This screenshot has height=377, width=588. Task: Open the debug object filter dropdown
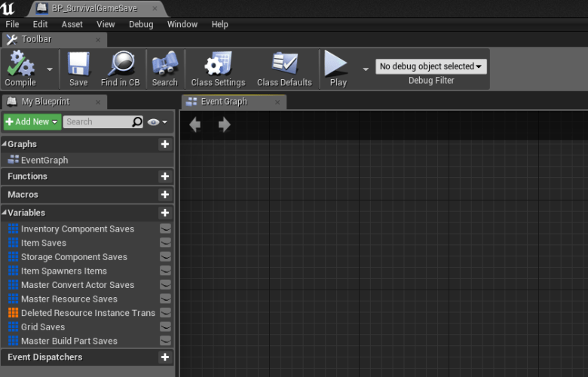click(431, 66)
